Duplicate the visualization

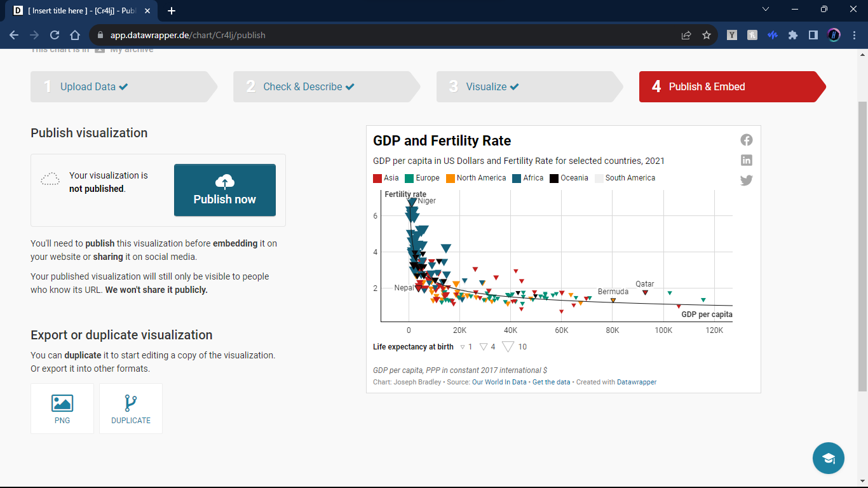click(x=131, y=409)
